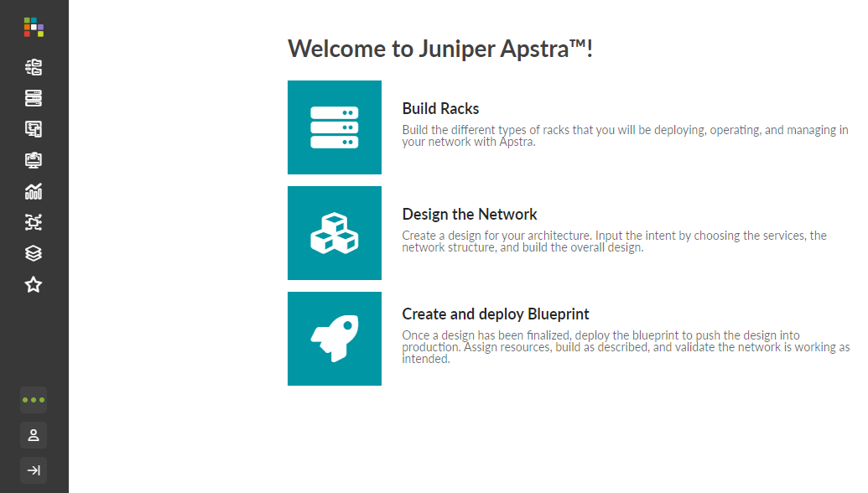Open the External Systems network-node sidebar icon

pos(34,222)
